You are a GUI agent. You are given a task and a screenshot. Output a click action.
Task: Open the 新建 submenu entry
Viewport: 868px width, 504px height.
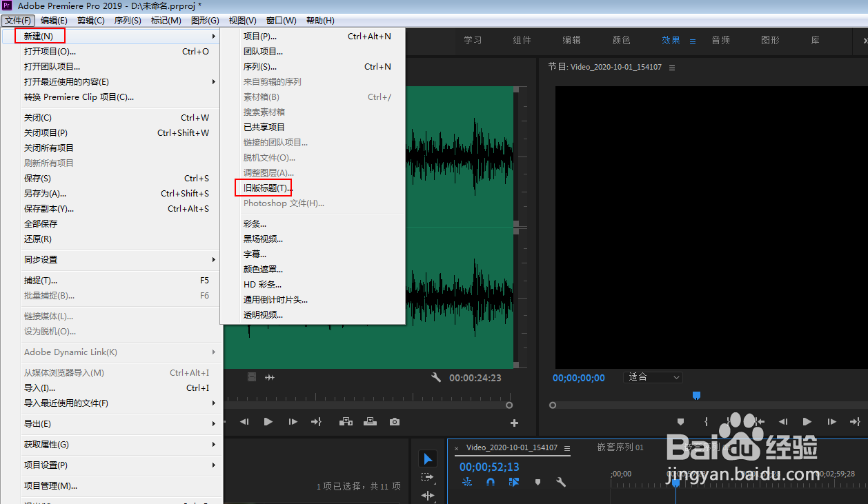click(x=112, y=36)
